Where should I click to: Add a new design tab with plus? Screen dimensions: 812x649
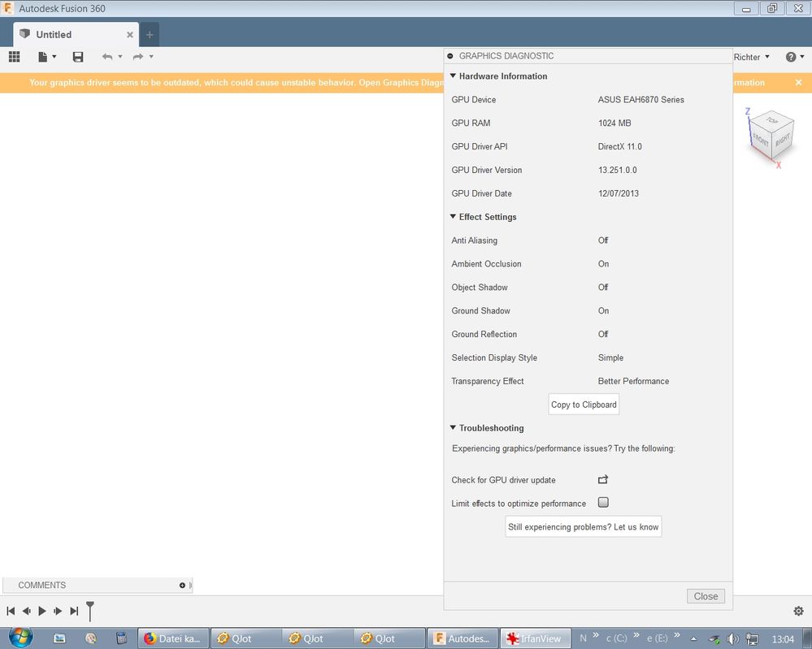pyautogui.click(x=150, y=35)
